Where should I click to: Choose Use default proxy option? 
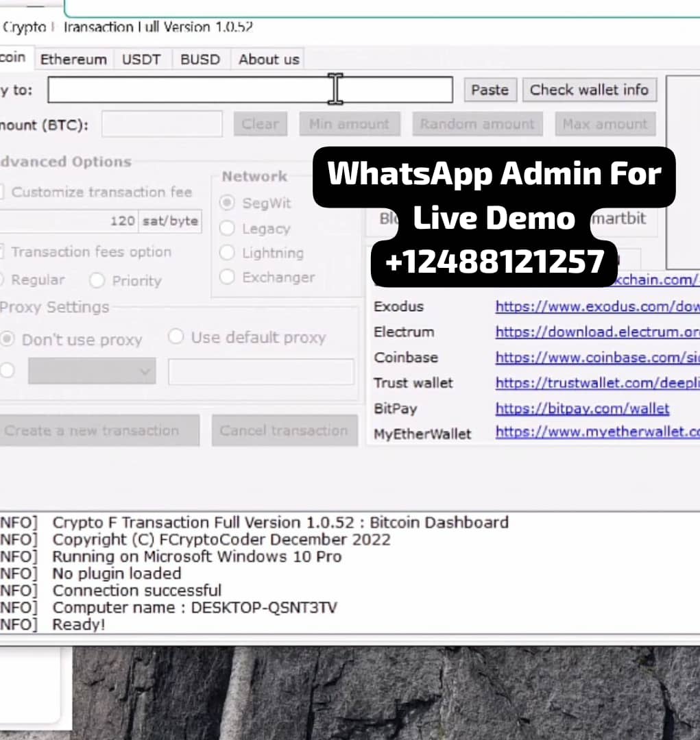point(176,337)
